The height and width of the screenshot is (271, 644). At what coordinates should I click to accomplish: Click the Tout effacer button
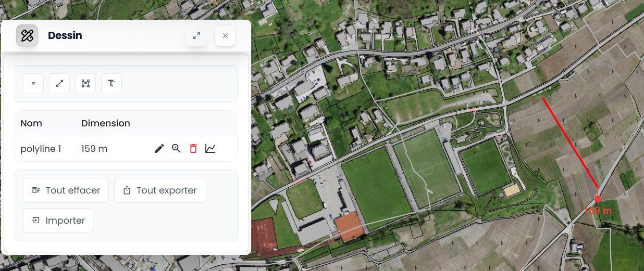(66, 190)
